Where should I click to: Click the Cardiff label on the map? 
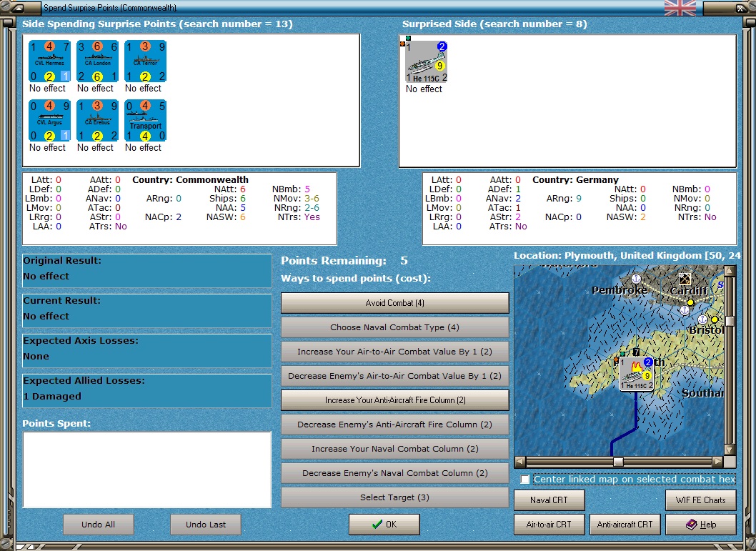click(689, 290)
